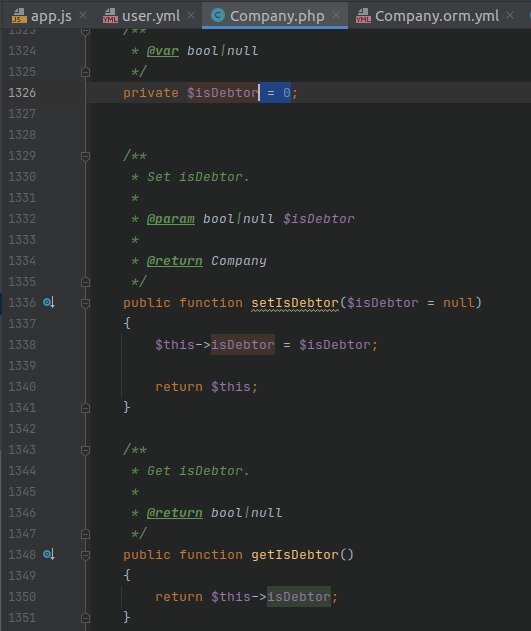Collapse the doc comment end marker at line 1335

pos(85,282)
